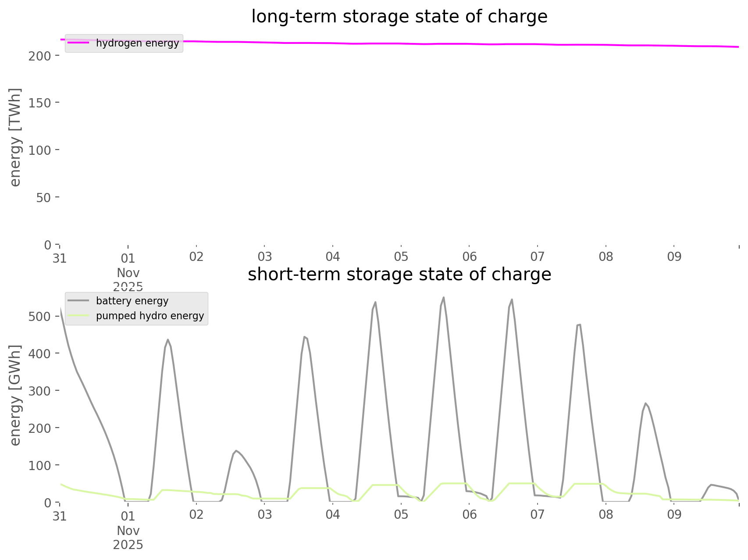The width and height of the screenshot is (748, 560).
Task: Click the 05 date tick on the top chart
Action: (401, 257)
